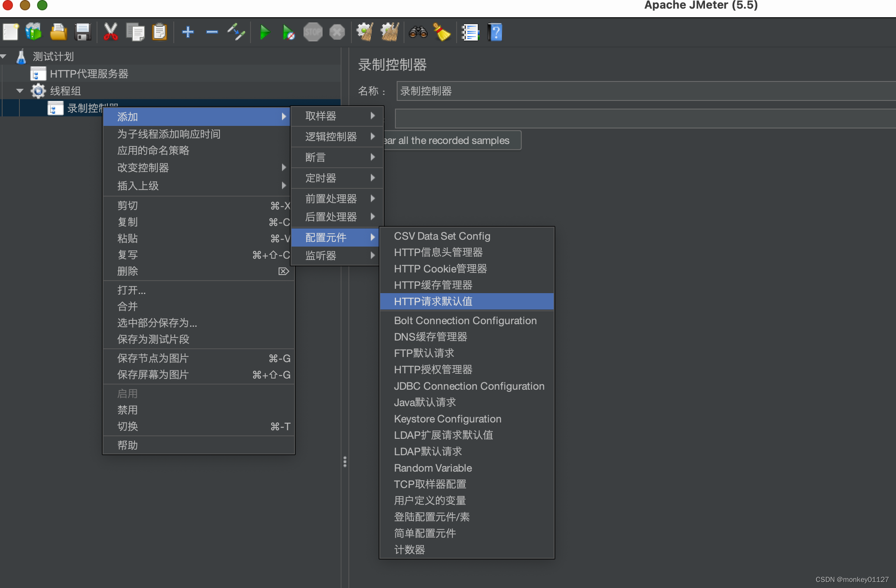The height and width of the screenshot is (588, 896).
Task: Select the 线程组 tree row
Action: (x=171, y=91)
